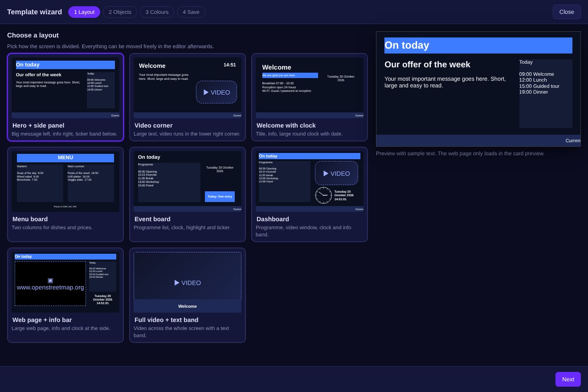588x392 pixels.
Task: Click the VIDEO play box in Dashboard card
Action: (x=336, y=173)
